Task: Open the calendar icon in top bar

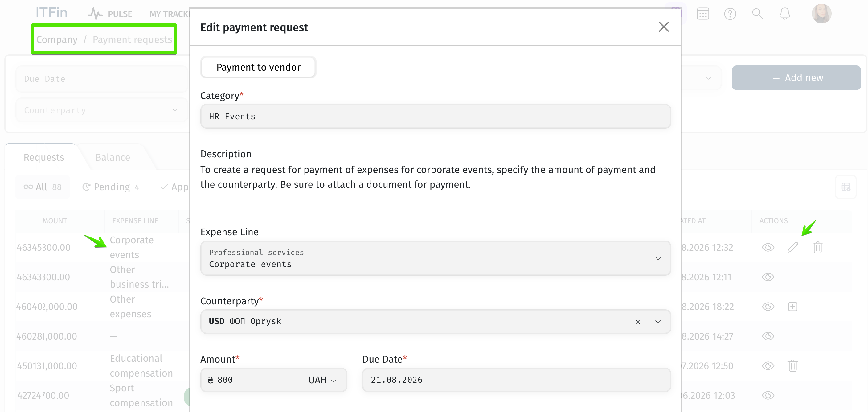Action: 703,14
